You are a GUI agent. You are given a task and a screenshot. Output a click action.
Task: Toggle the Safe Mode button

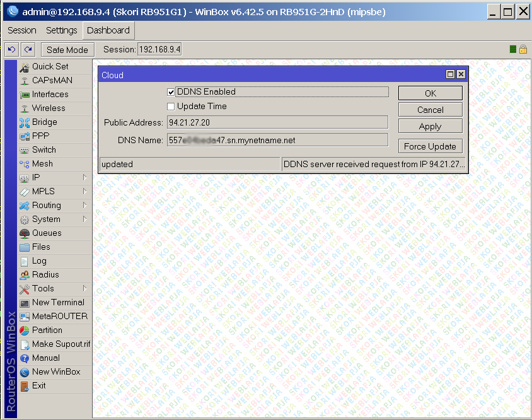point(67,50)
